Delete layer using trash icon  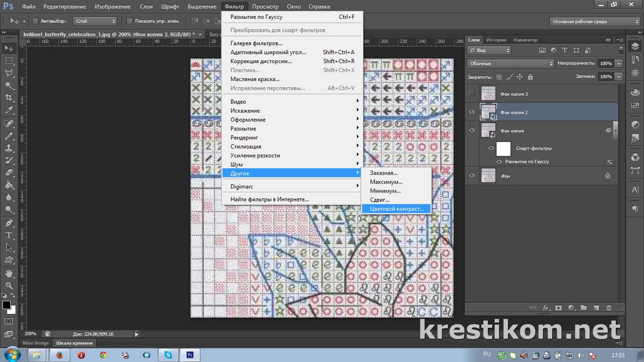pos(609,308)
